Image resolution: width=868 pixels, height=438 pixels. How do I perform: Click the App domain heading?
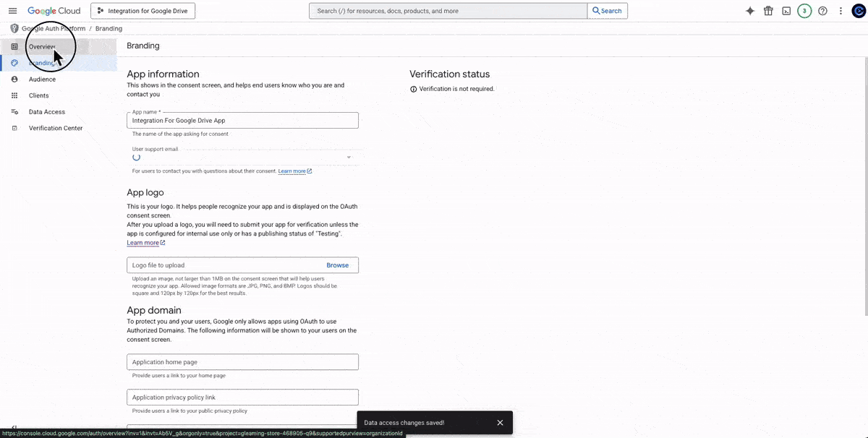pyautogui.click(x=154, y=310)
